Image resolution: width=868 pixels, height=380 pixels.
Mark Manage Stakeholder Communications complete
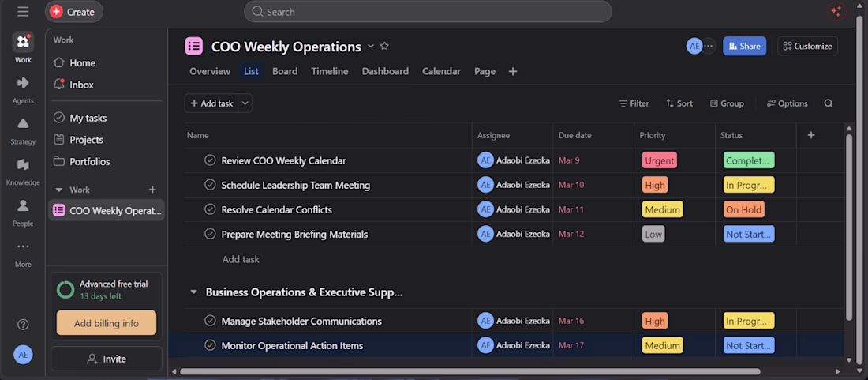tap(210, 320)
